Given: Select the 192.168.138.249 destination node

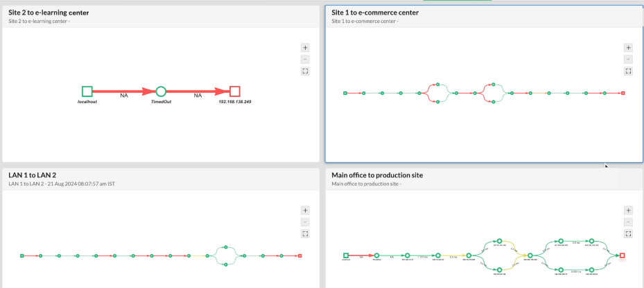Looking at the screenshot, I should click(x=234, y=91).
